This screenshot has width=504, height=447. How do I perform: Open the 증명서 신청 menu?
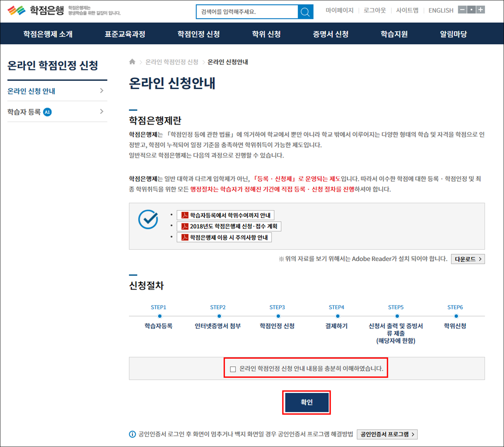330,34
